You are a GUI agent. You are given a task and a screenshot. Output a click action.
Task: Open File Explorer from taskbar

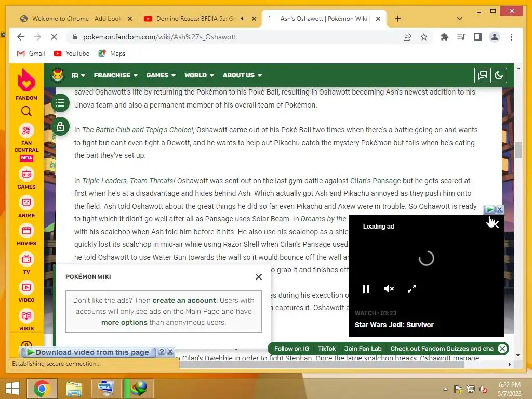74,389
